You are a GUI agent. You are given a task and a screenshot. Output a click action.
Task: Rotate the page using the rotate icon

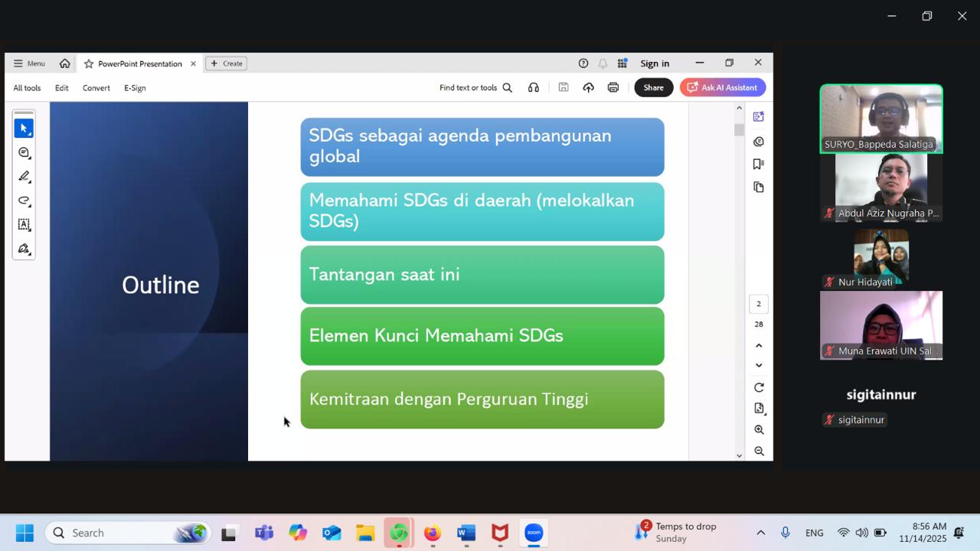tap(759, 388)
